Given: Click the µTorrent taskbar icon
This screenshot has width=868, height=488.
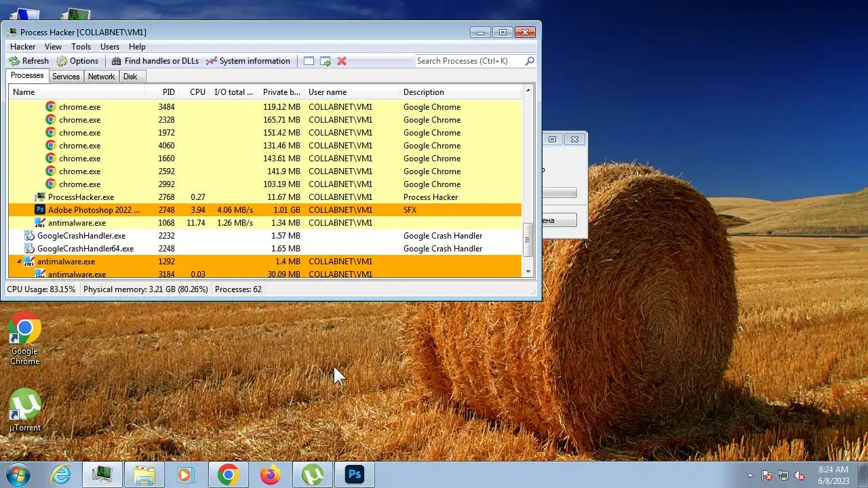Looking at the screenshot, I should tap(312, 475).
